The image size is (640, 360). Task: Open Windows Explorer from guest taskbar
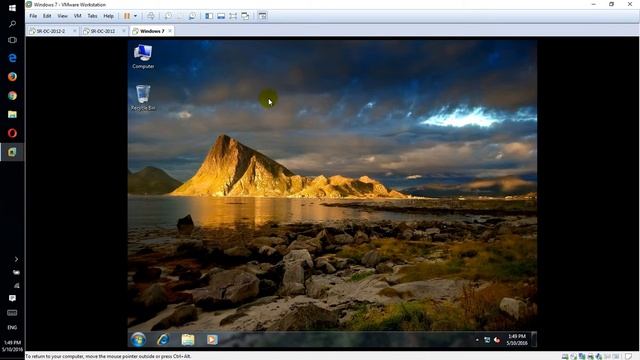point(188,340)
